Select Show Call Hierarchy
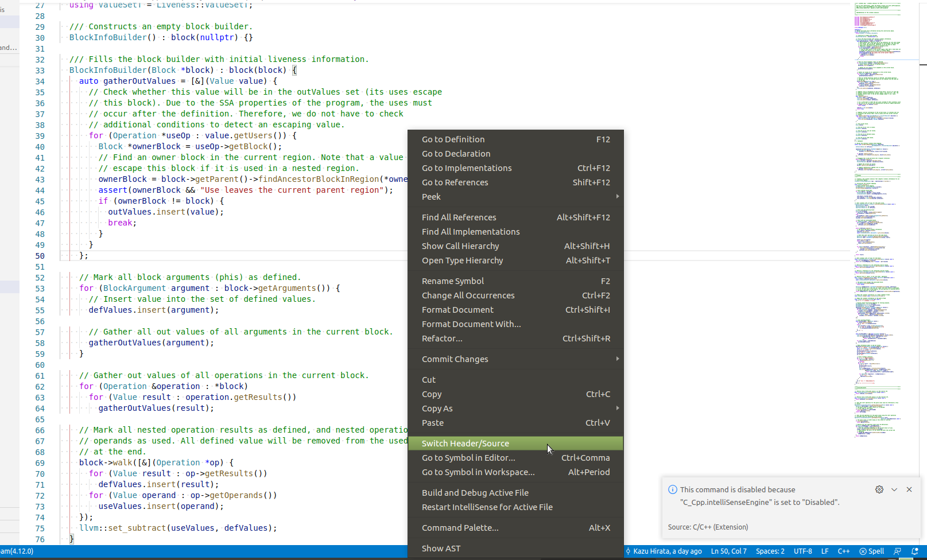 tap(515, 246)
